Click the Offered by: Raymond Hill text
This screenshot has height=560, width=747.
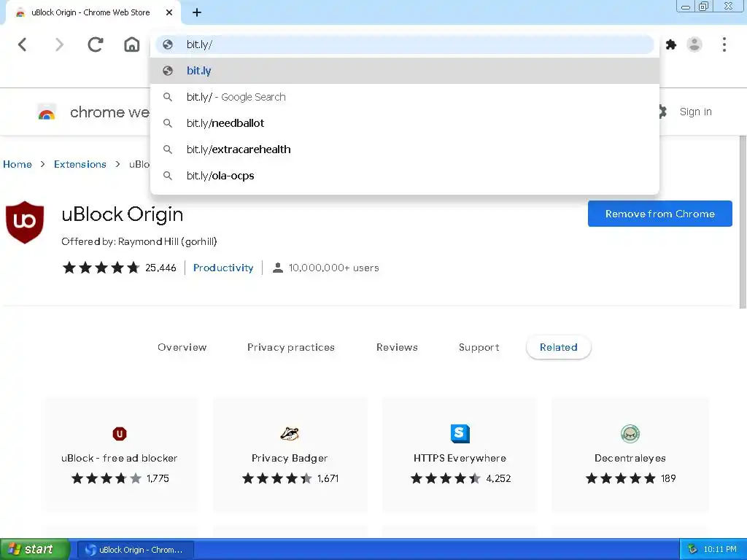tap(139, 241)
